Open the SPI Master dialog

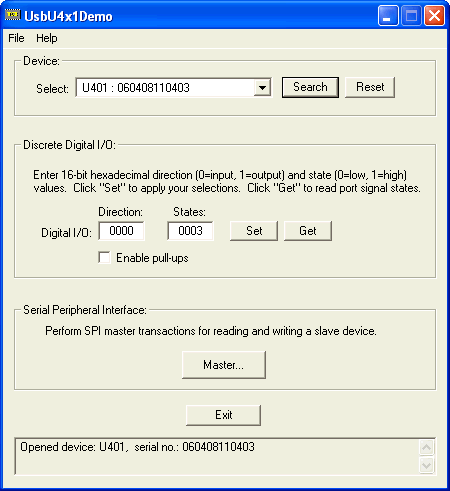[x=224, y=365]
